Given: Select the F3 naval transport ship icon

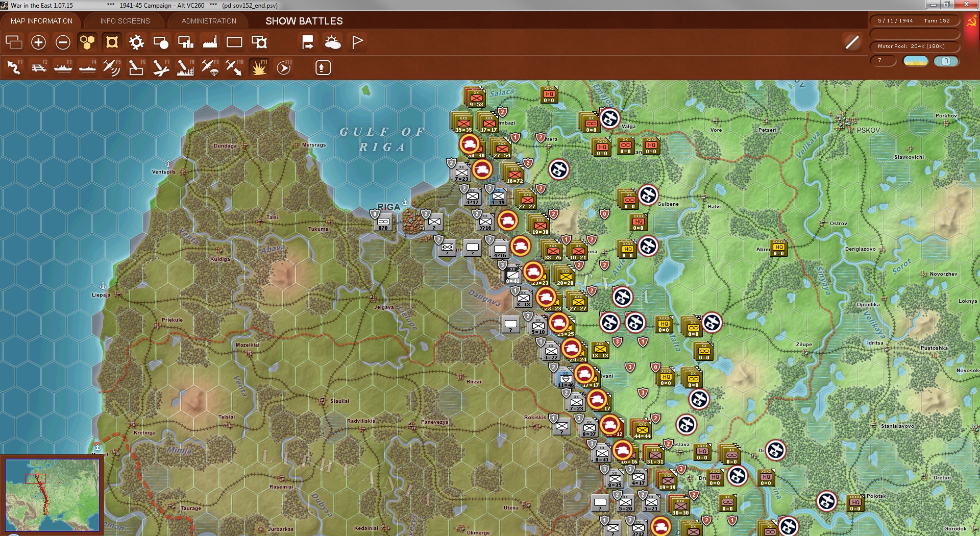Looking at the screenshot, I should pos(63,67).
